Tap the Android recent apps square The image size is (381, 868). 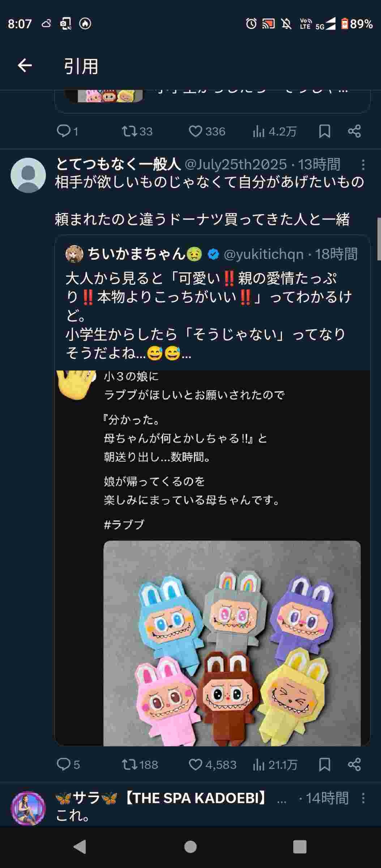coord(300,847)
